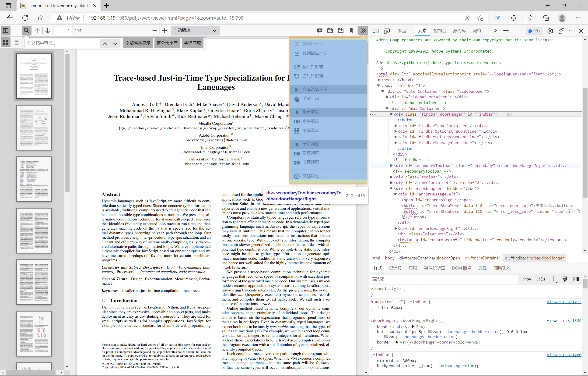Expand the head element node
The height and width of the screenshot is (376, 588).
(379, 80)
